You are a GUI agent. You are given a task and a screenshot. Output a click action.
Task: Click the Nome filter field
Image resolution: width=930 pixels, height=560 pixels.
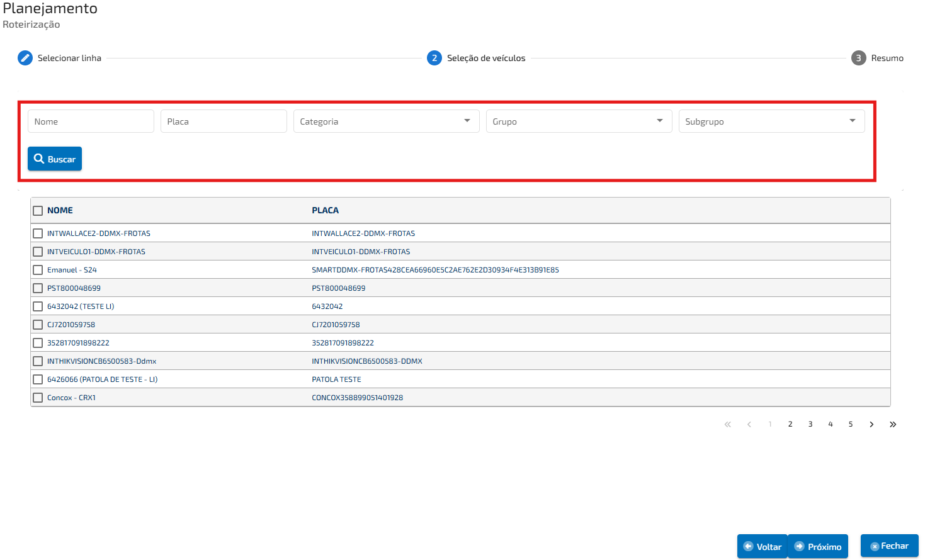[x=91, y=121]
